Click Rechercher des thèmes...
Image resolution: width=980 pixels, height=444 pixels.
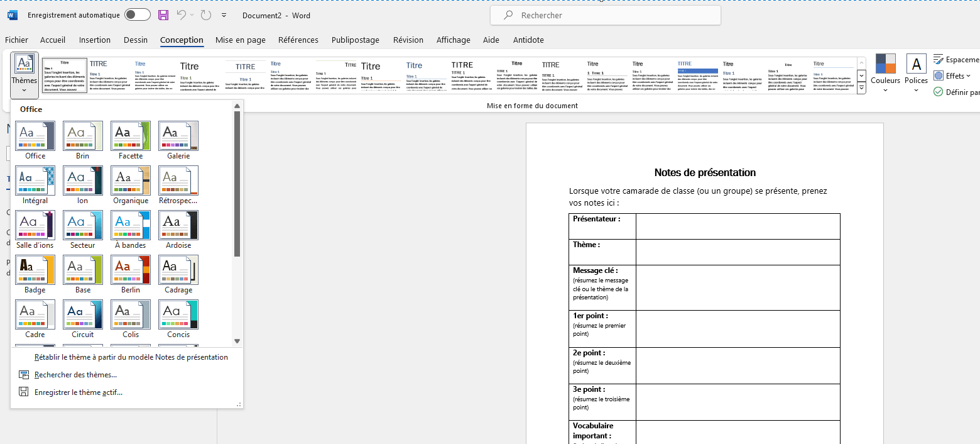pyautogui.click(x=75, y=375)
